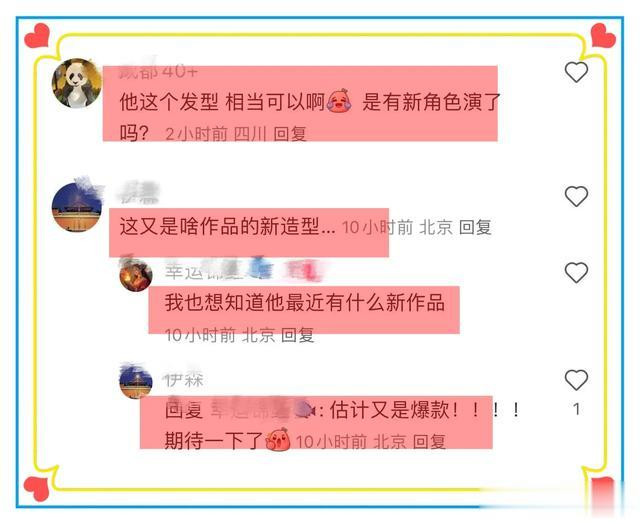Click 回复 after 期待一下了
Viewport: 640px width, 524px height.
(x=429, y=442)
